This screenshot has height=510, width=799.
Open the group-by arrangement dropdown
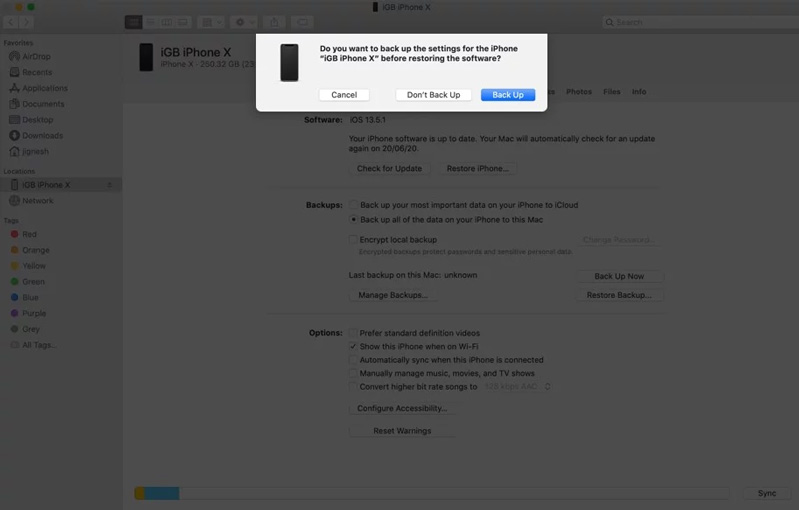(211, 22)
